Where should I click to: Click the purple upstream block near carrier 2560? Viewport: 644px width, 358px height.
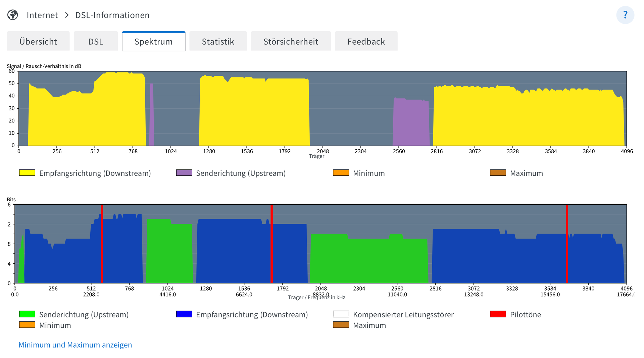tap(411, 122)
